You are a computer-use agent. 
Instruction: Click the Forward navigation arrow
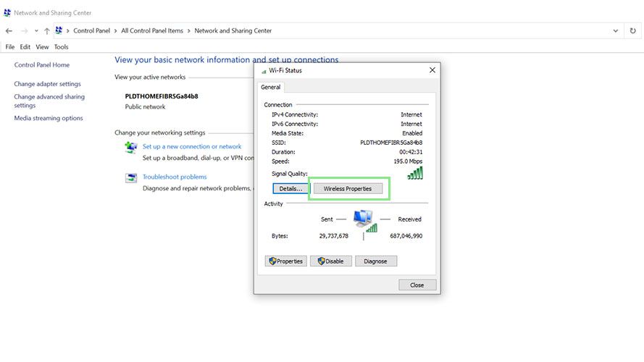pyautogui.click(x=24, y=31)
